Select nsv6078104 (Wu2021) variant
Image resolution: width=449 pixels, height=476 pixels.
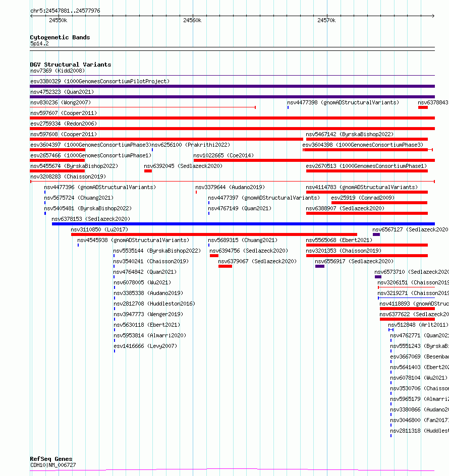coord(419,379)
